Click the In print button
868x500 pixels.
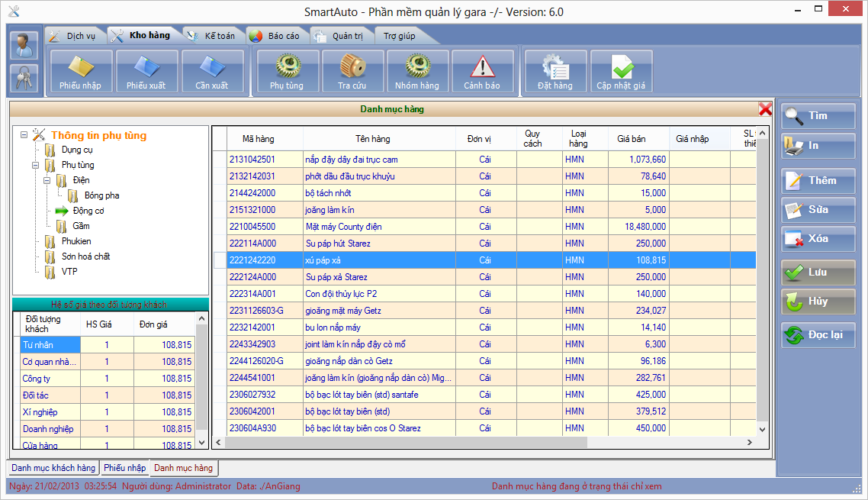tap(818, 146)
